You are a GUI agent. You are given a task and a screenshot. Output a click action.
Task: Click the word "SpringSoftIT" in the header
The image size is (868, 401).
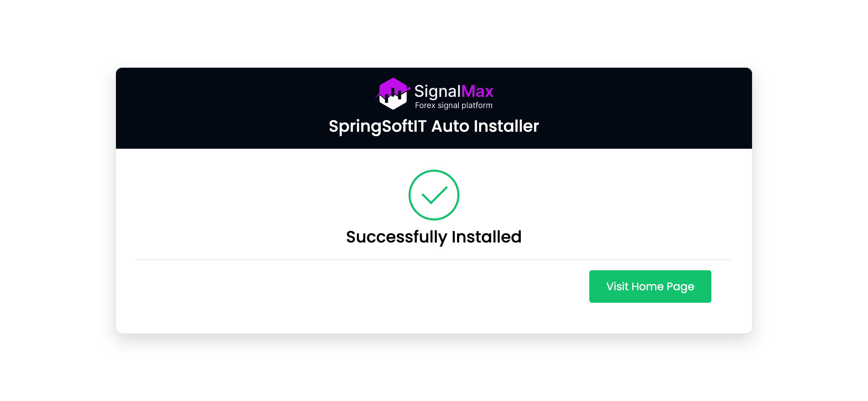pos(377,127)
